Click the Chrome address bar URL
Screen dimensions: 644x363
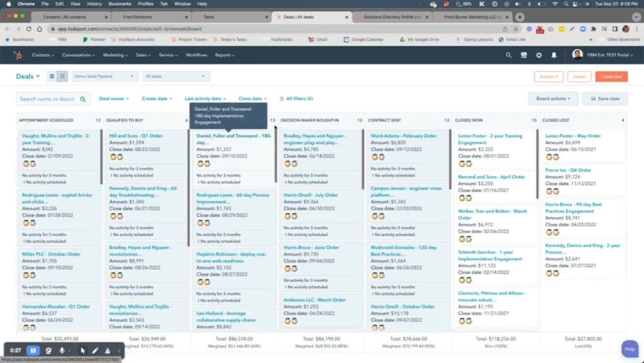pyautogui.click(x=129, y=29)
